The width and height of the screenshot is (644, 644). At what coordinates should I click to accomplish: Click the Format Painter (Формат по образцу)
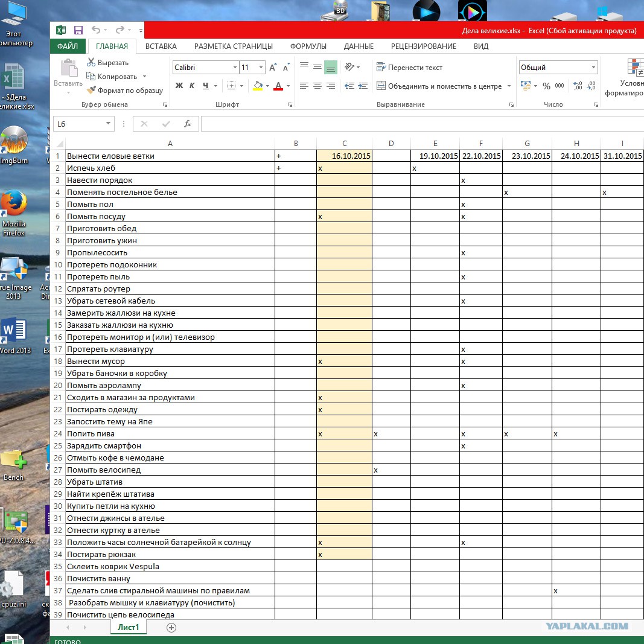click(x=125, y=91)
